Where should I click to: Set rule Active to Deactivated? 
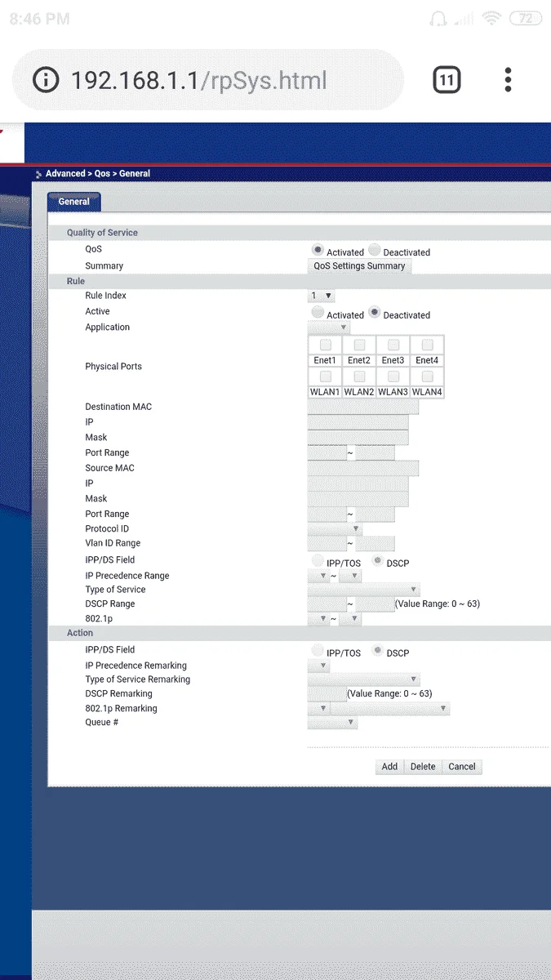tap(374, 312)
